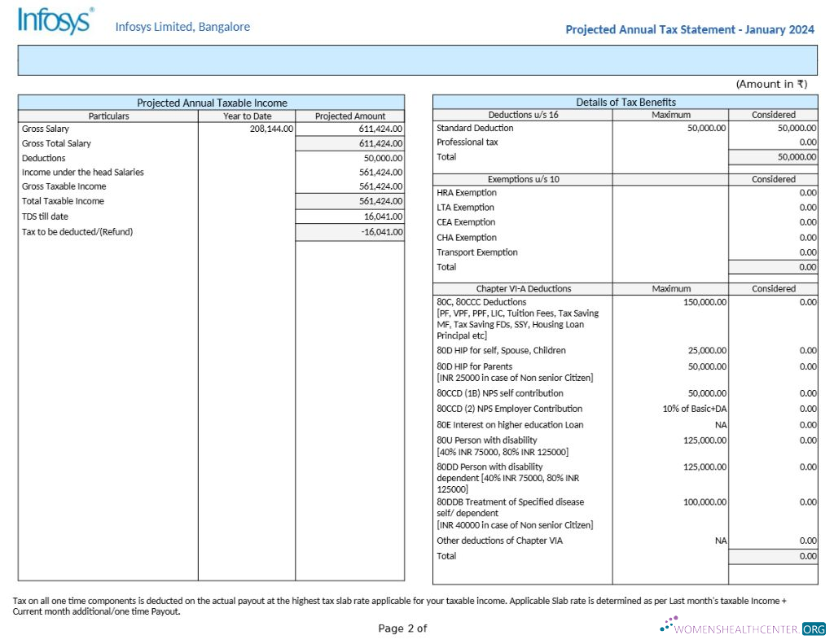Open the Details of Tax Benefits header

(x=625, y=102)
